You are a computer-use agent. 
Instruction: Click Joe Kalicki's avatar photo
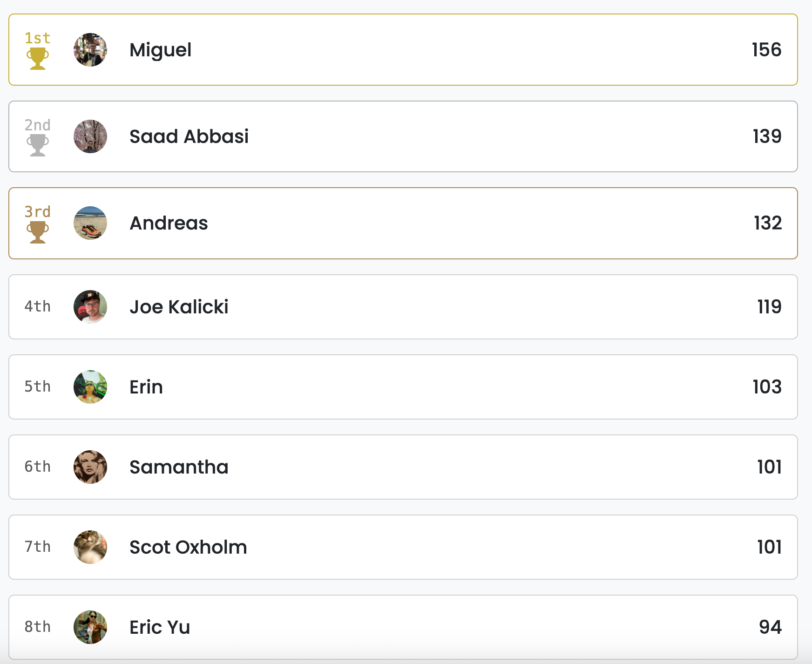pos(90,307)
